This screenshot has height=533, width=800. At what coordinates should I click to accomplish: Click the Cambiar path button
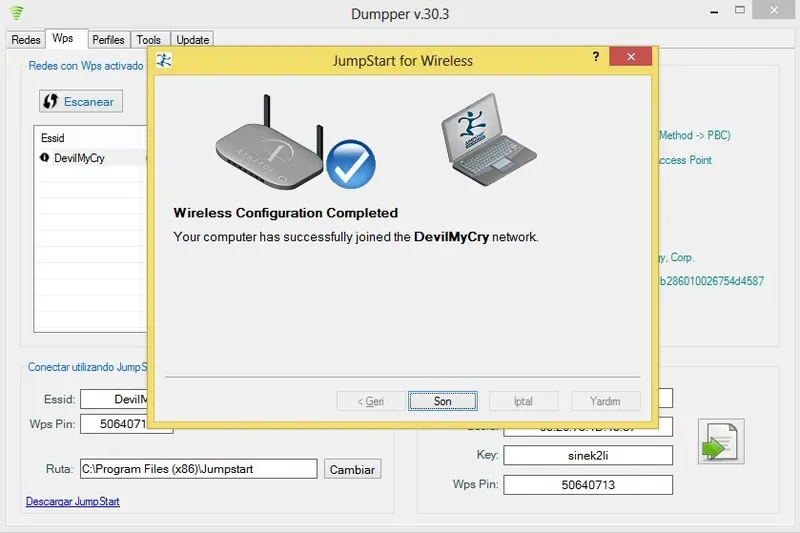[353, 469]
